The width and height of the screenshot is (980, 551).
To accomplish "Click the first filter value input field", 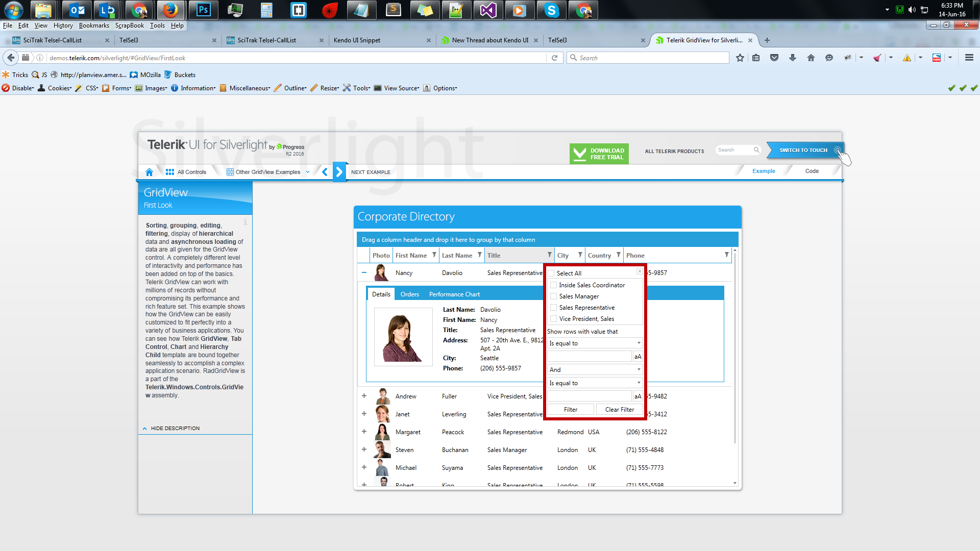I will 590,356.
